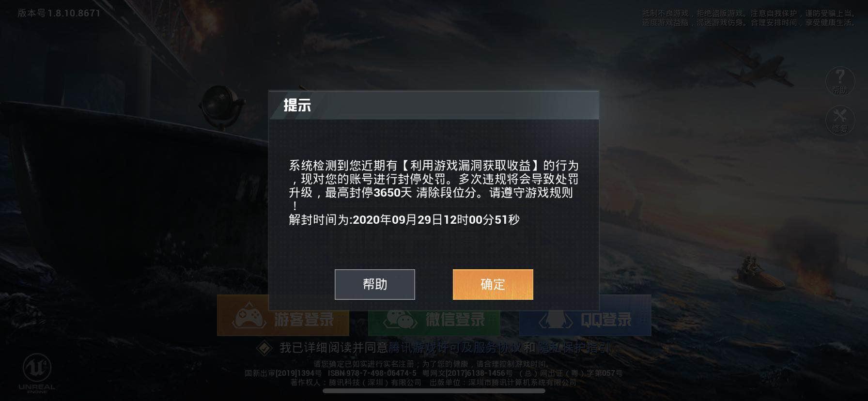Open the wrench 修复 repair icon

click(x=840, y=120)
